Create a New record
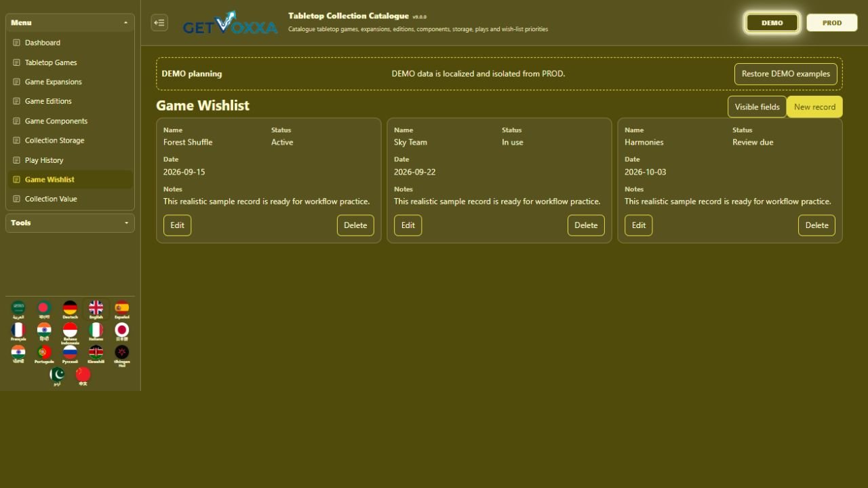 [814, 107]
